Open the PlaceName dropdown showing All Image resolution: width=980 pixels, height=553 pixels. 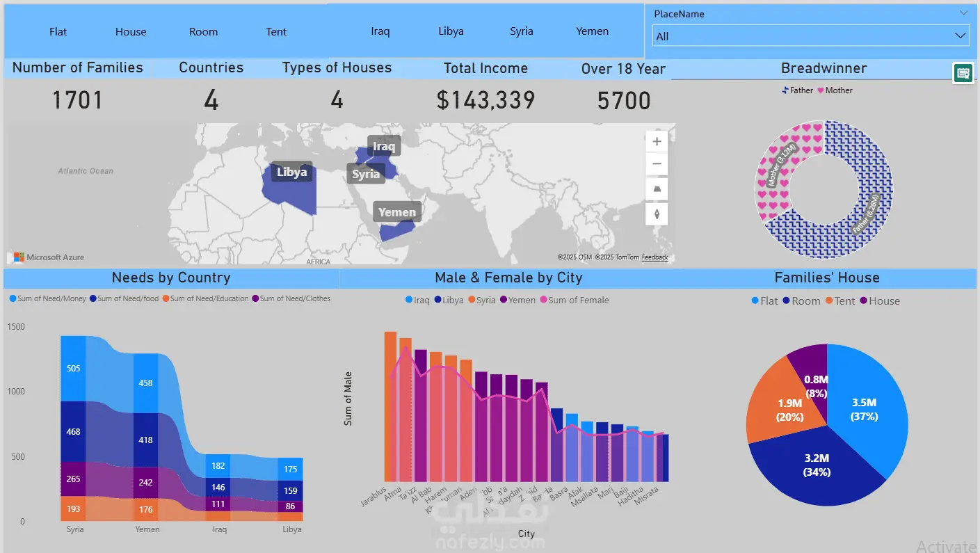(811, 35)
